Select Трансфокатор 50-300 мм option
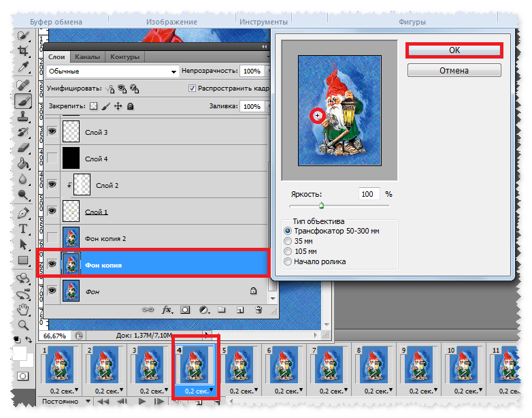This screenshot has height=418, width=532. pyautogui.click(x=288, y=231)
